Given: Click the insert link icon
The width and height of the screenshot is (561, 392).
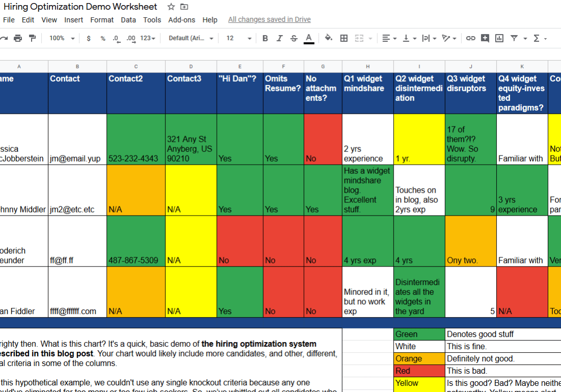Looking at the screenshot, I should pyautogui.click(x=471, y=38).
